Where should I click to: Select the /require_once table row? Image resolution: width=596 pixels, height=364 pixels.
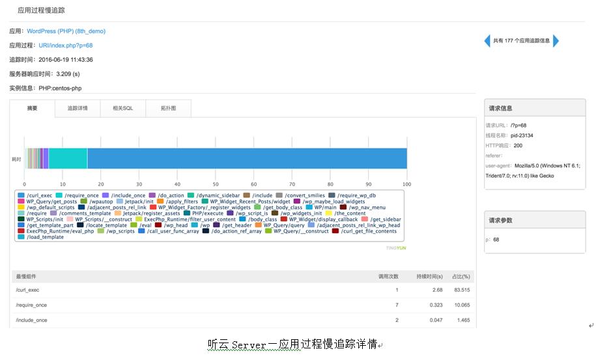[243, 305]
